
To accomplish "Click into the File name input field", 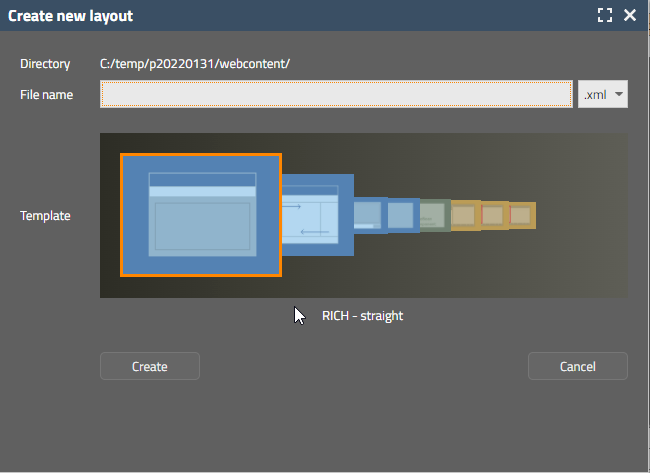I will click(336, 95).
